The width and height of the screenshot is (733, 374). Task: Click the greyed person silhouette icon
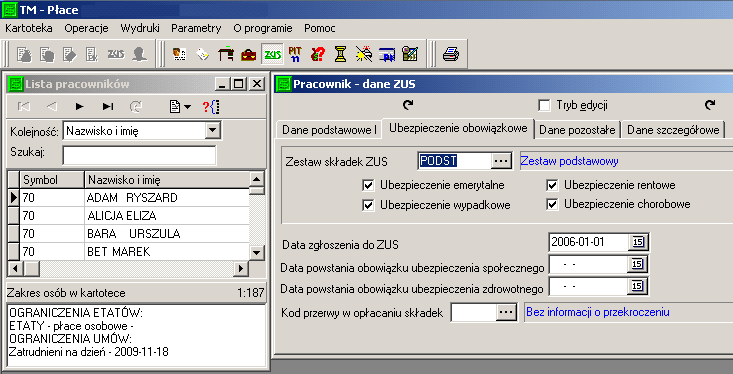(x=139, y=55)
